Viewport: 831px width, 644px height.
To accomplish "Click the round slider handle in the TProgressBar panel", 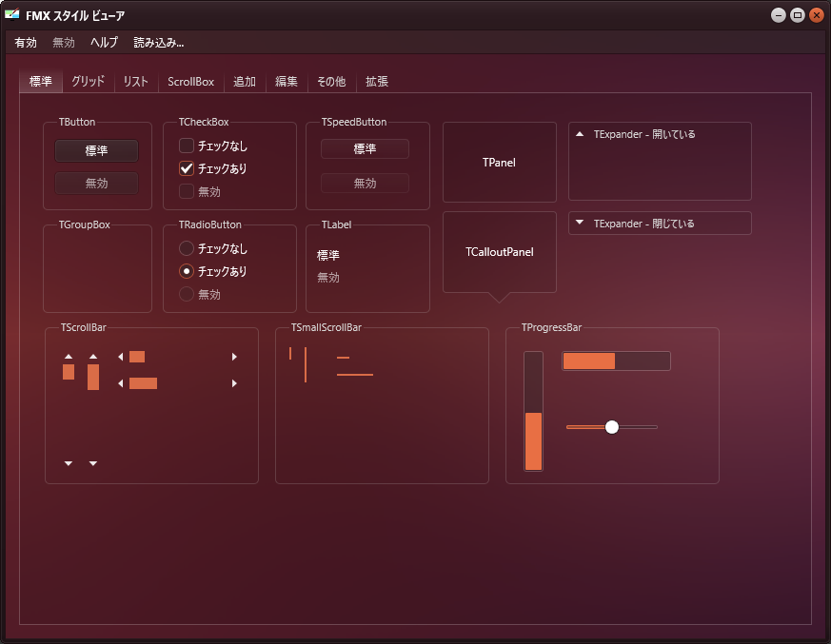I will point(611,427).
